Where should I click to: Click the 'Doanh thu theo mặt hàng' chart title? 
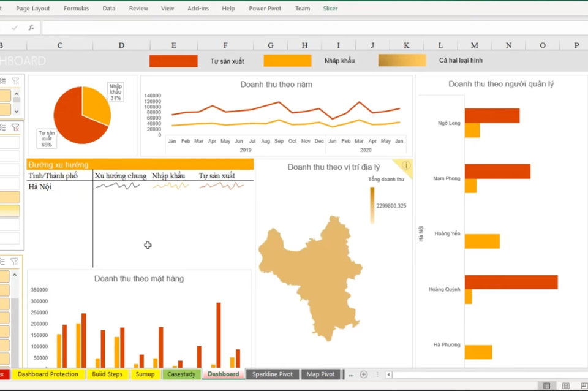coord(139,278)
